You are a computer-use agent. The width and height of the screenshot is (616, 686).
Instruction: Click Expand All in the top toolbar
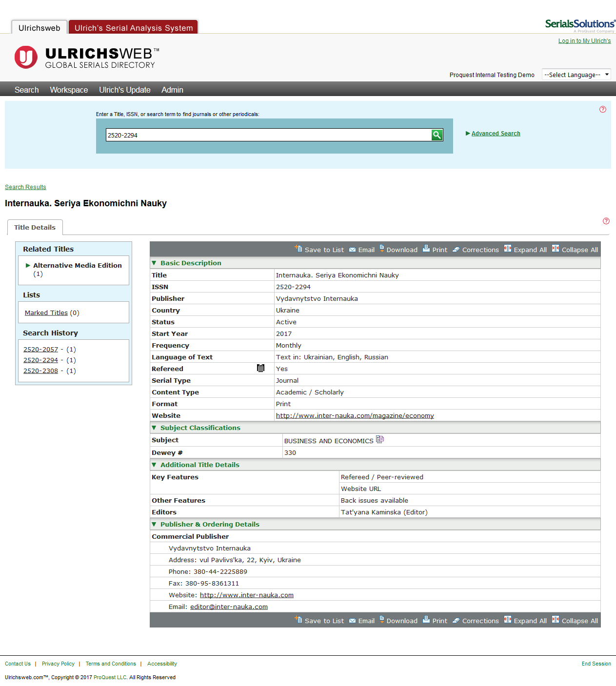click(525, 249)
